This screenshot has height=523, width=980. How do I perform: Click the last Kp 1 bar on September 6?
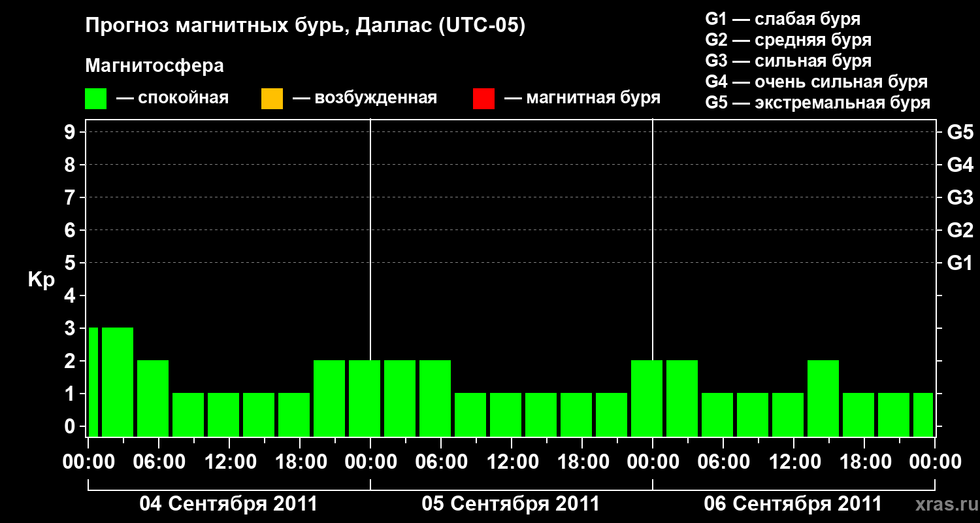tap(923, 414)
